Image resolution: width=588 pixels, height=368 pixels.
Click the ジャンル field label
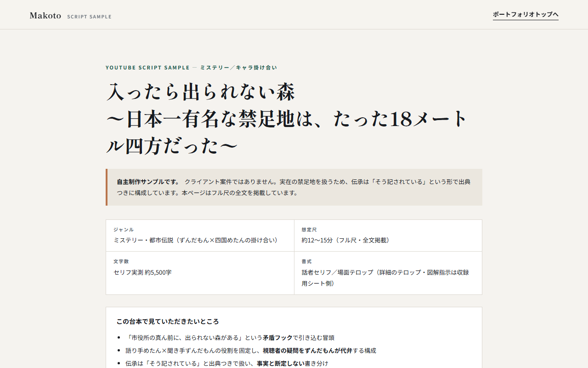(x=124, y=230)
